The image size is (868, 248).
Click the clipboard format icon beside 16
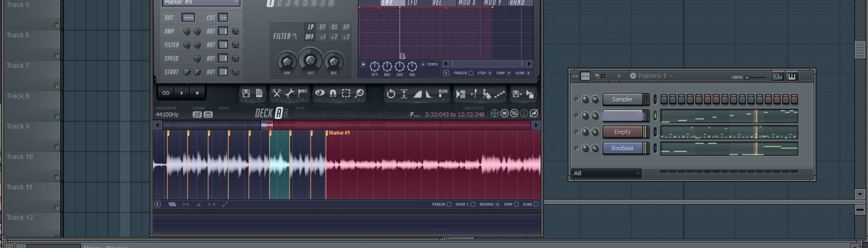click(208, 114)
